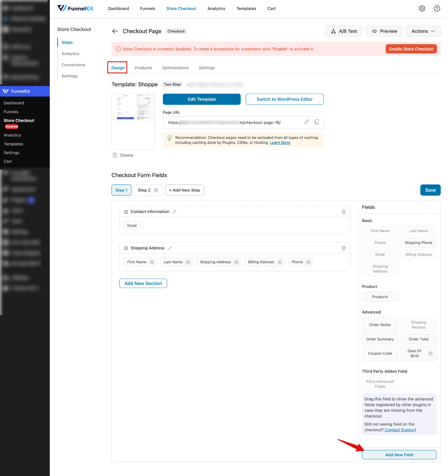Edit the Page URL with the pencil icon

[x=307, y=122]
